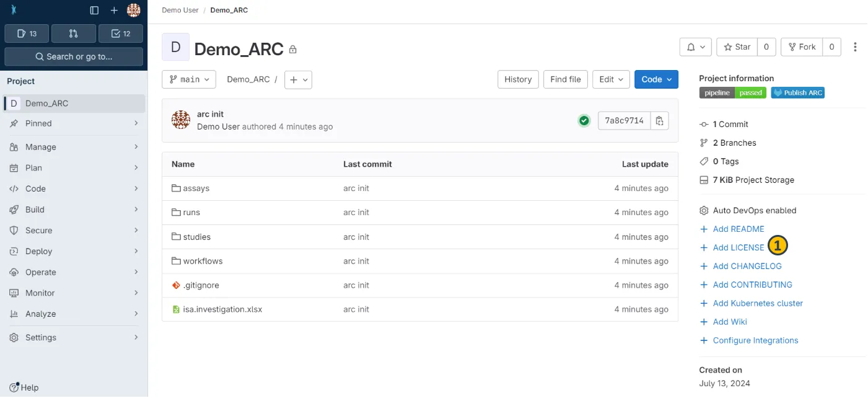
Task: Click the History button
Action: pos(518,79)
